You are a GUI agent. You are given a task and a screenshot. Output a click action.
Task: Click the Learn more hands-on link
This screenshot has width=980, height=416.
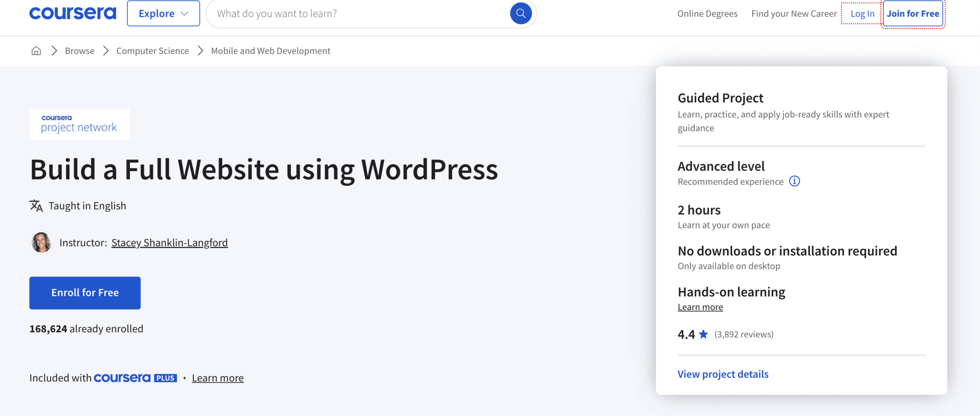(x=700, y=306)
